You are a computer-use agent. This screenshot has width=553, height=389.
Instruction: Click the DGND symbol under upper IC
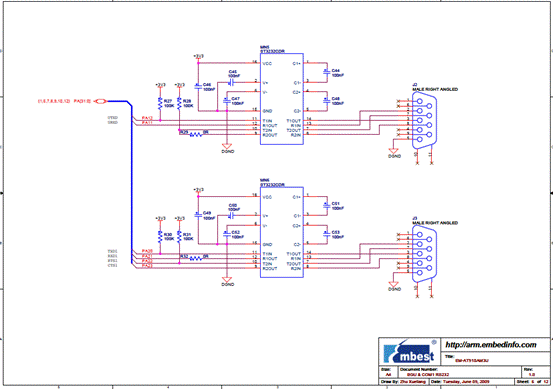point(227,146)
